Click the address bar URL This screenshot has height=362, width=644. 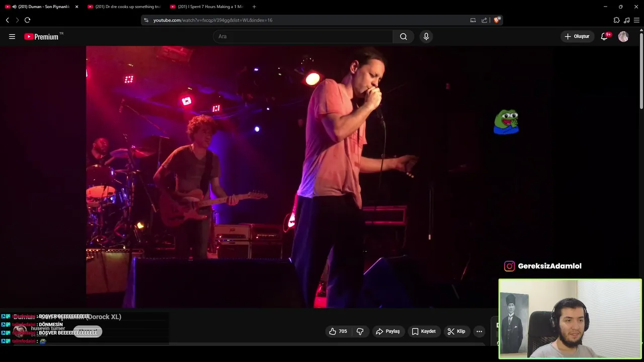(x=213, y=20)
